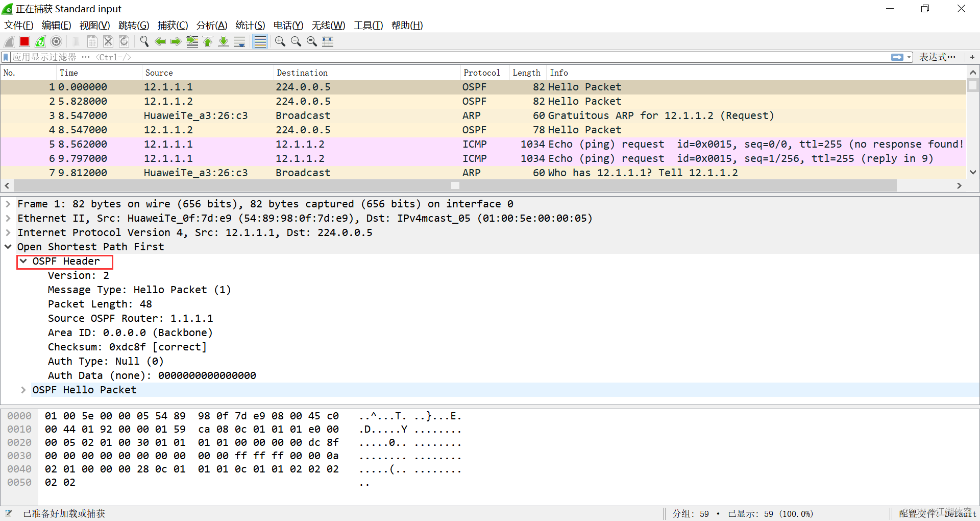980x521 pixels.
Task: Click the 表达式 expression button
Action: click(x=938, y=57)
